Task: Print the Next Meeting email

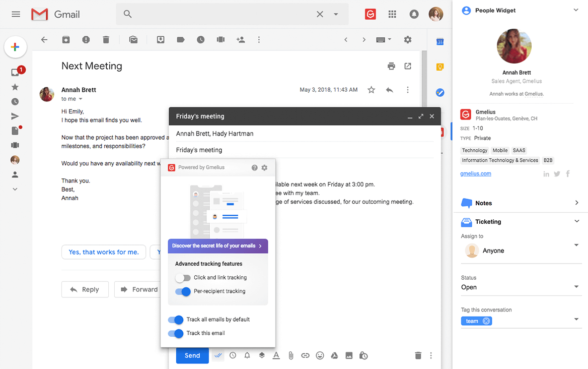Action: [391, 66]
